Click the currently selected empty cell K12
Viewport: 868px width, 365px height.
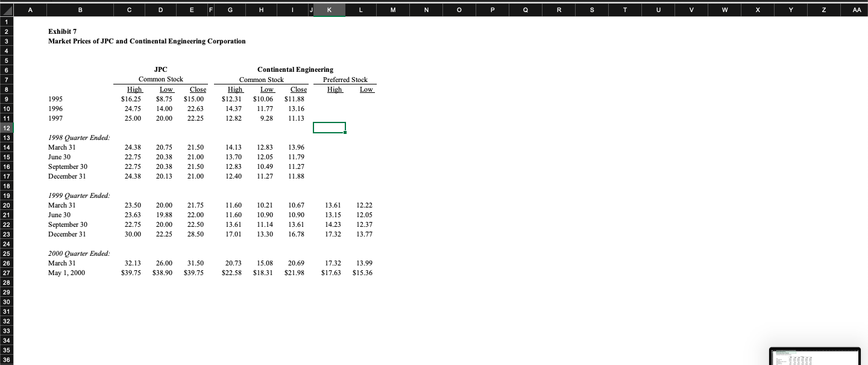click(x=329, y=127)
